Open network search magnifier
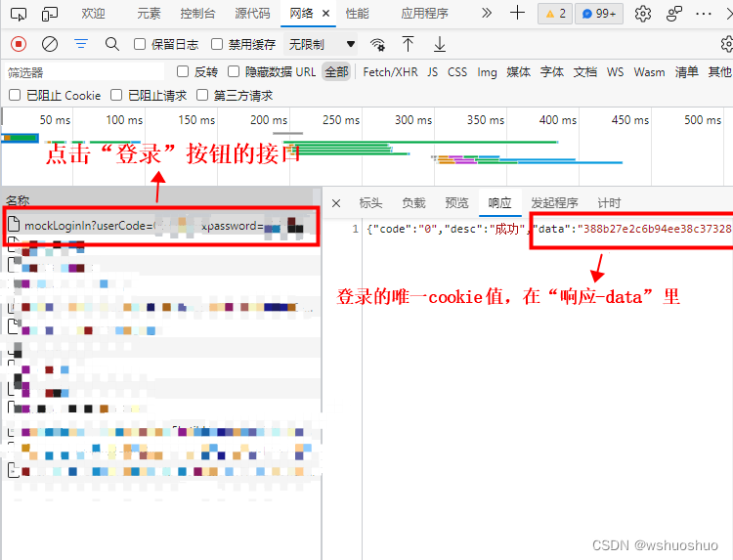This screenshot has height=560, width=733. click(x=112, y=44)
